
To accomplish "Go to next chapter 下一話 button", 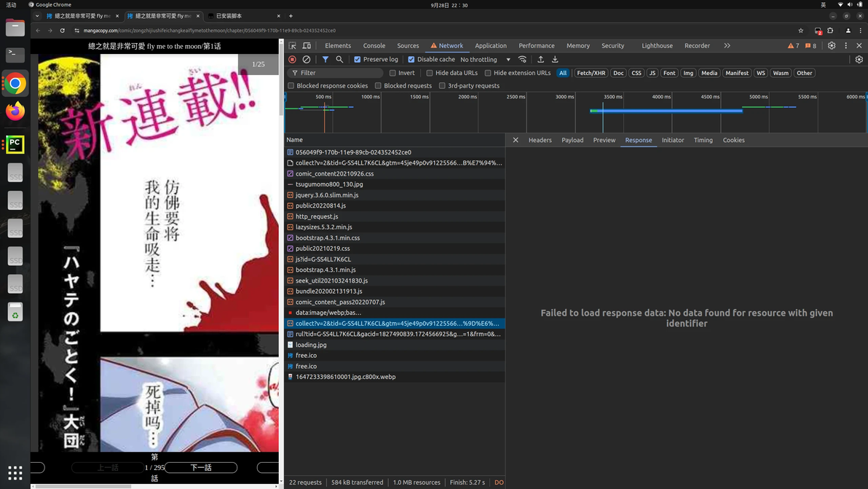I will (201, 467).
